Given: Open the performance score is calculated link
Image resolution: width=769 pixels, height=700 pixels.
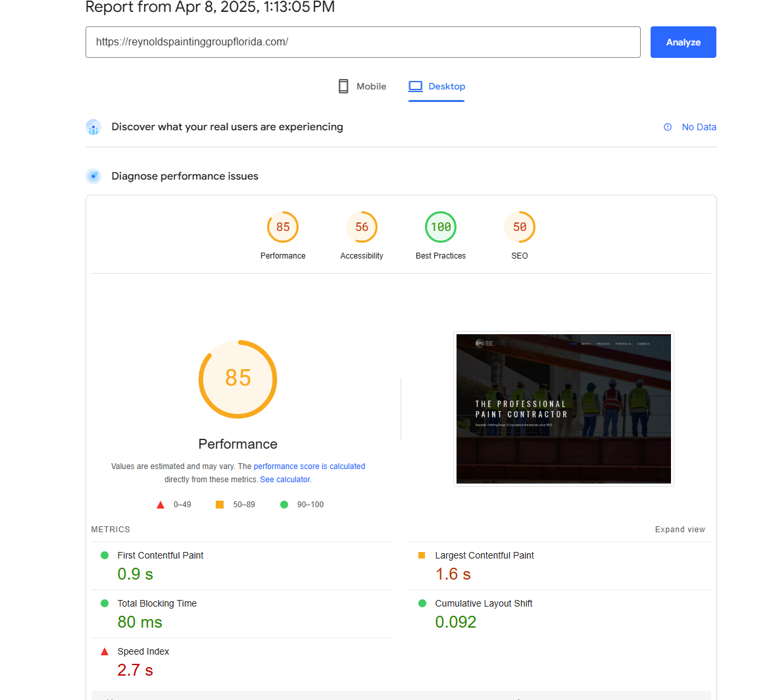Looking at the screenshot, I should tap(309, 466).
